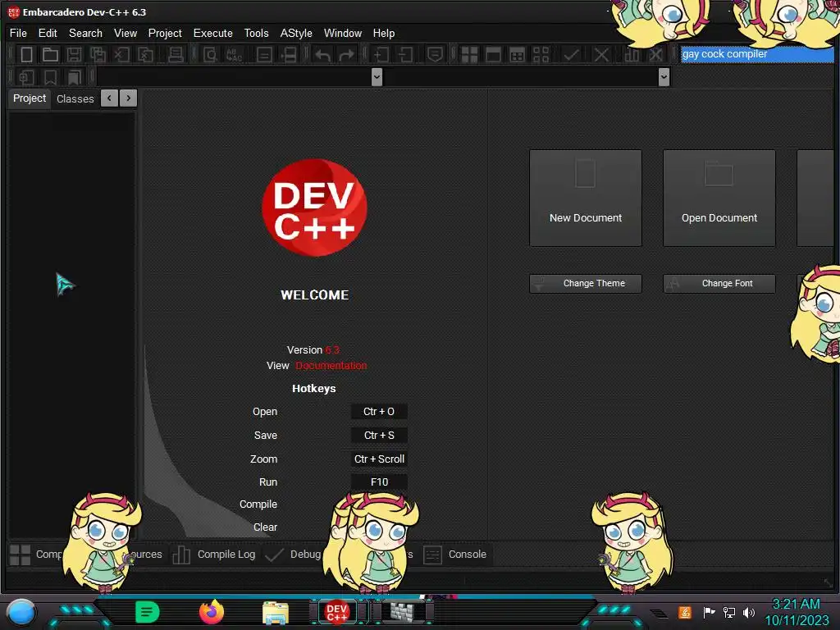Switch to the Classes tab
This screenshot has width=840, height=630.
click(75, 99)
